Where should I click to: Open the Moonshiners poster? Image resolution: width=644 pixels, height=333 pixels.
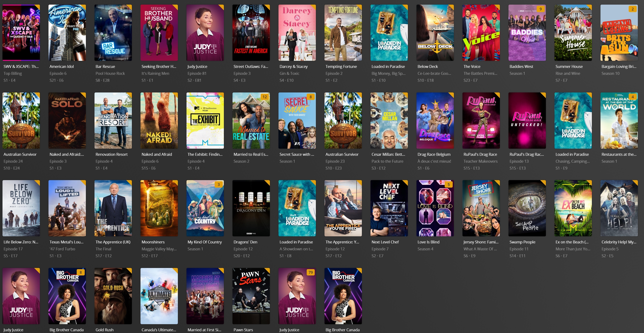159,208
